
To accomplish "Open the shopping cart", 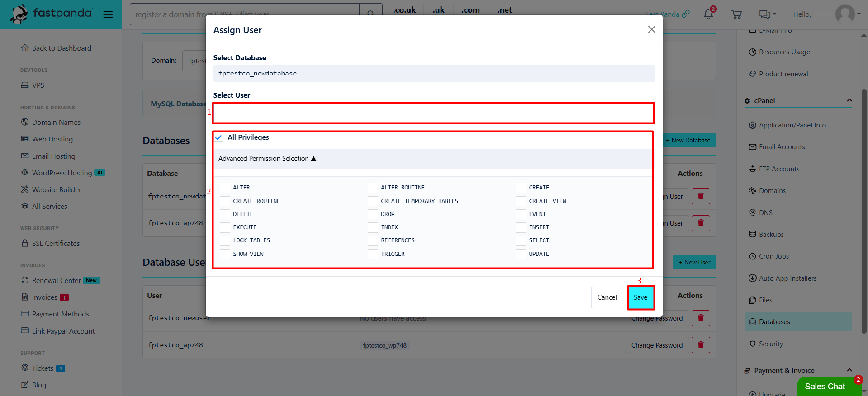I will (736, 14).
